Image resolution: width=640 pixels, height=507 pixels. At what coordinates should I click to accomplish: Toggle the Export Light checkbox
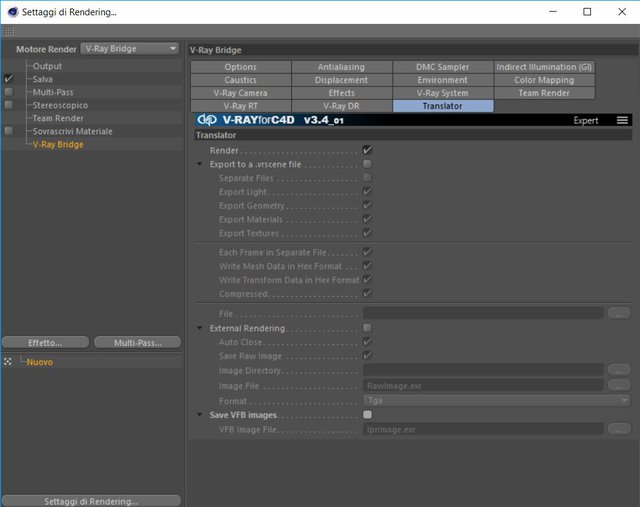point(367,191)
